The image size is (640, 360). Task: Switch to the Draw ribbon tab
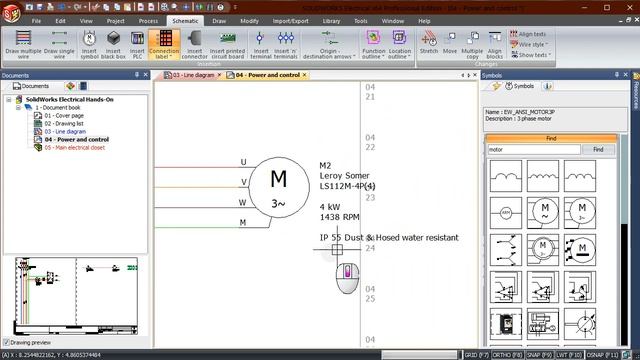[x=219, y=21]
